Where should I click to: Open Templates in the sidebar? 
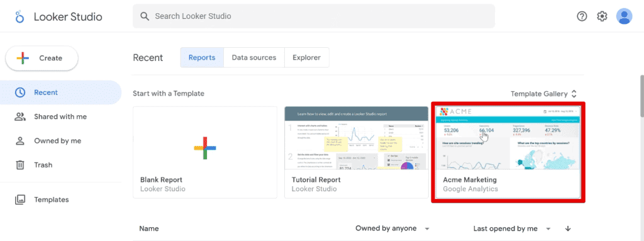(61, 199)
